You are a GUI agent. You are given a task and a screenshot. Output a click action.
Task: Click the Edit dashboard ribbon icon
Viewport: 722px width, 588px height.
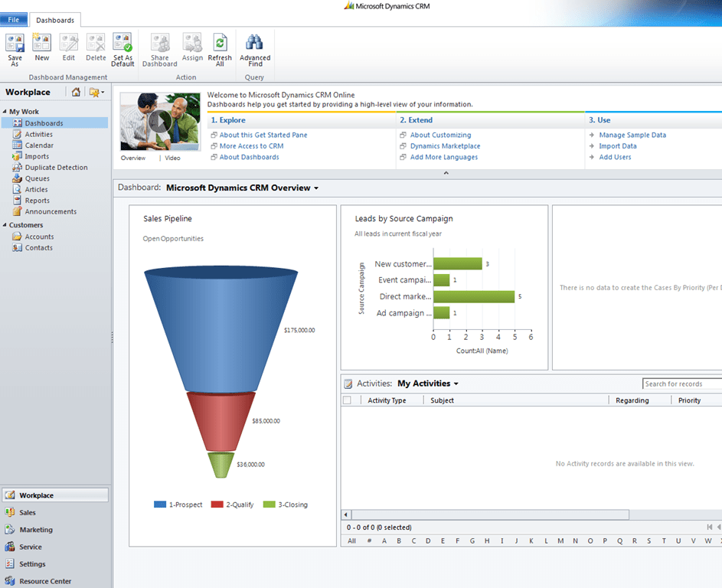tap(69, 47)
